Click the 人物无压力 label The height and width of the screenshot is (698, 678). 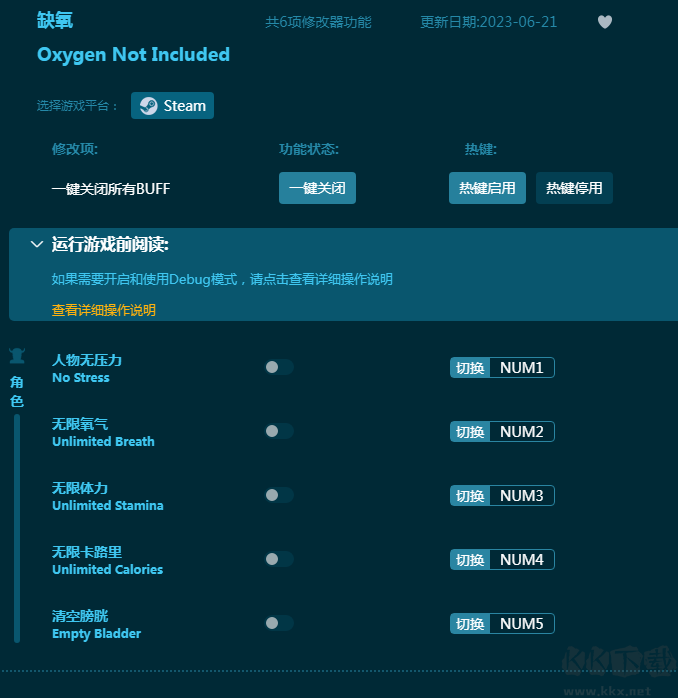[87, 360]
